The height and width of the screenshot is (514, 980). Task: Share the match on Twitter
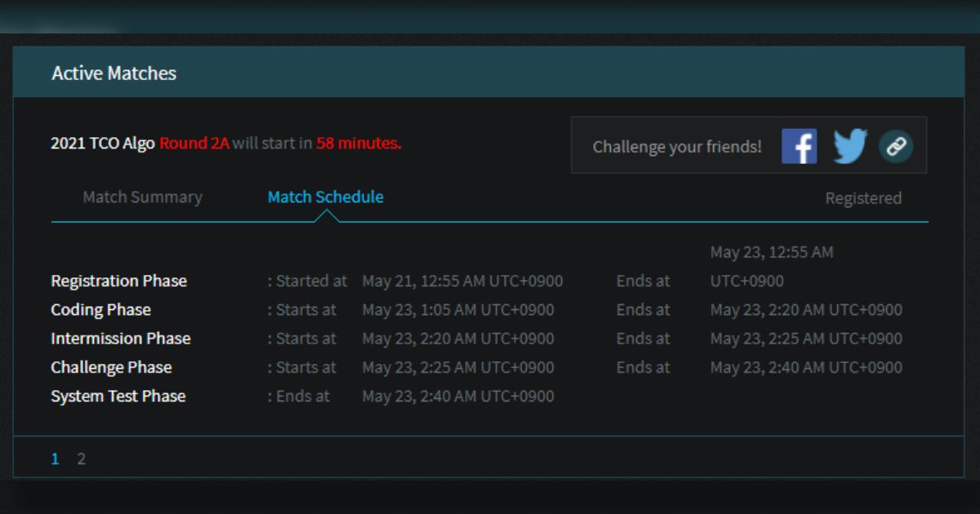tap(850, 147)
